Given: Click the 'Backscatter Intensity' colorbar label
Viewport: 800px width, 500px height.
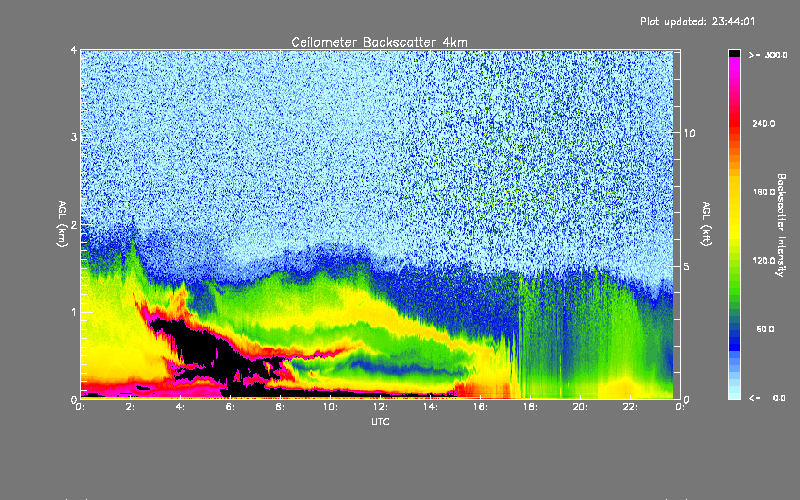Looking at the screenshot, I should click(x=781, y=225).
